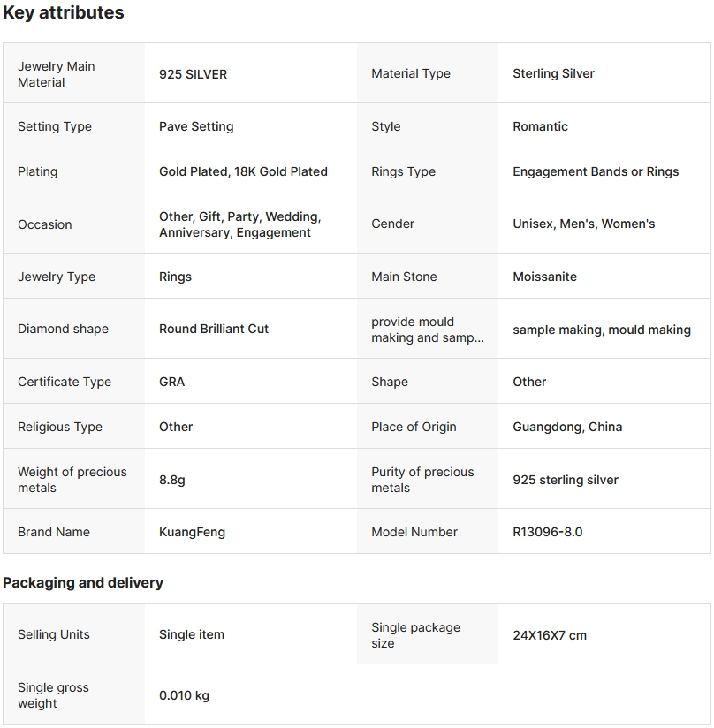Select the Pave Setting value
Viewport: 714px width, 728px height.
click(196, 126)
